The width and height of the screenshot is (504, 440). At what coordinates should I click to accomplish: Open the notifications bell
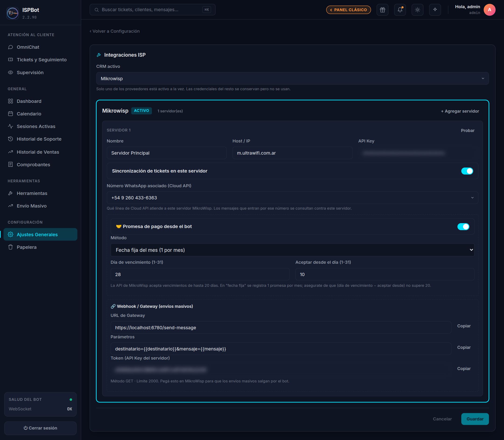point(400,10)
